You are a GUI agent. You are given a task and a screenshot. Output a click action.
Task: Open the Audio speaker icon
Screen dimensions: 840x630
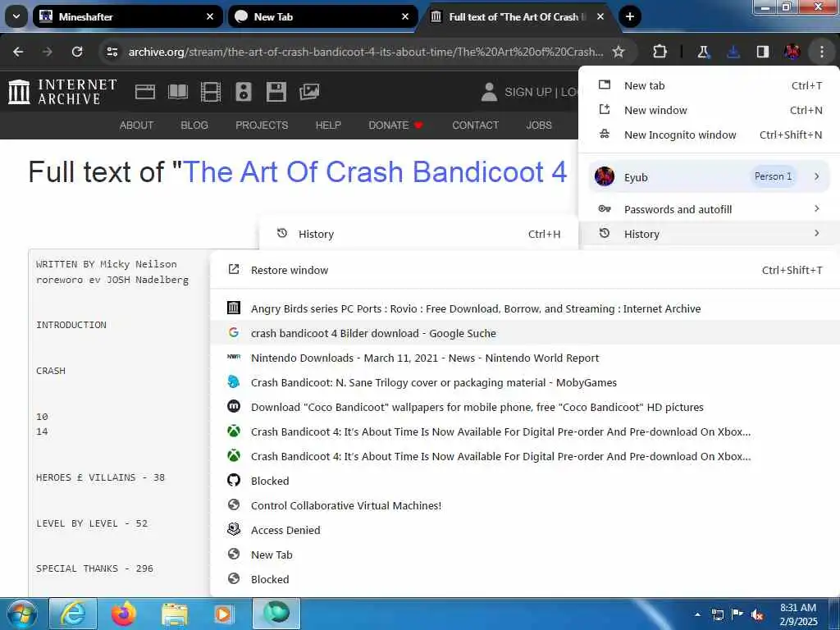pyautogui.click(x=243, y=92)
